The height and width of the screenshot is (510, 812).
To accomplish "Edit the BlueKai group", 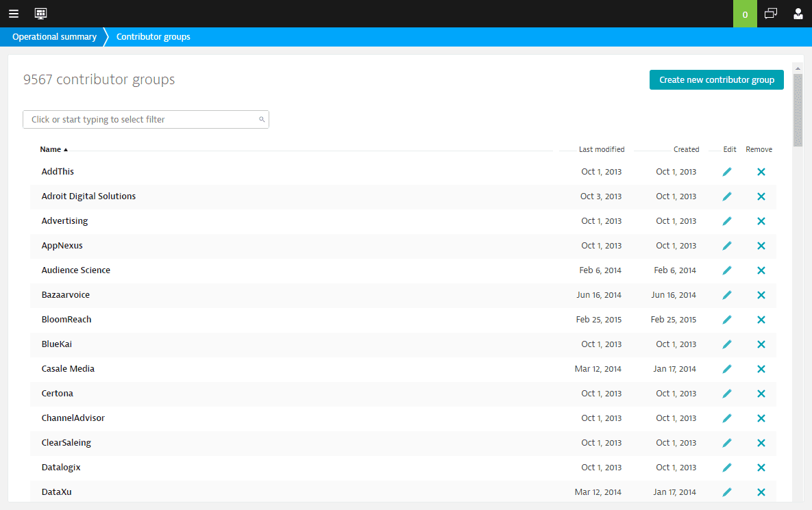I will click(727, 344).
